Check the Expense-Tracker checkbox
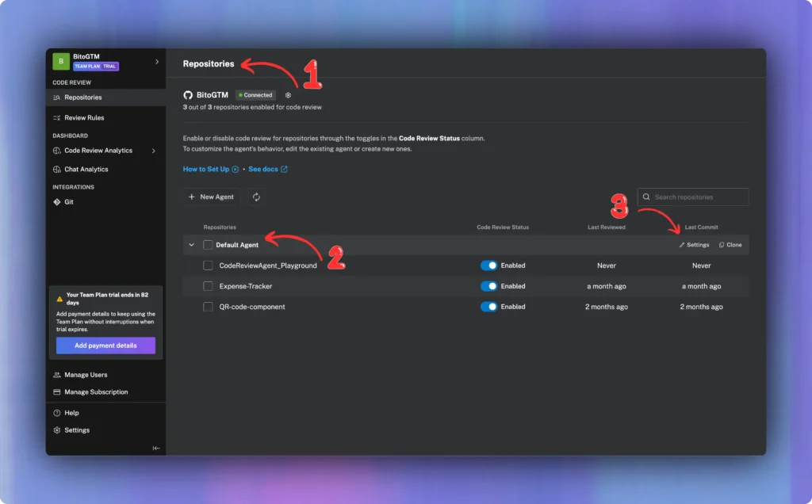This screenshot has width=812, height=504. point(208,286)
